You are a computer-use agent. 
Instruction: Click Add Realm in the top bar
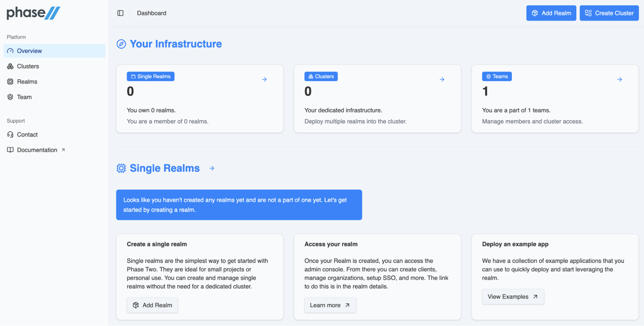tap(551, 13)
